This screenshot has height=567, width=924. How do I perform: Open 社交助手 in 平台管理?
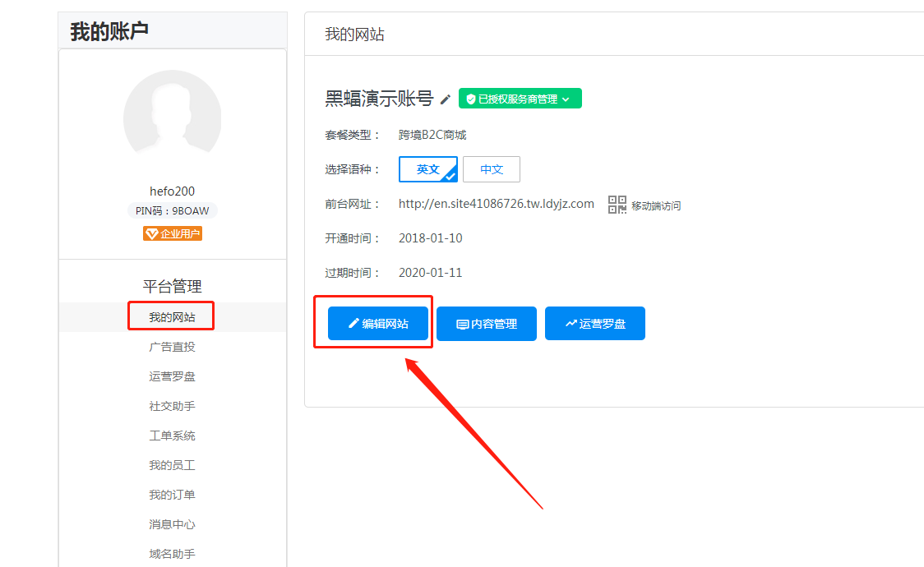pos(171,405)
